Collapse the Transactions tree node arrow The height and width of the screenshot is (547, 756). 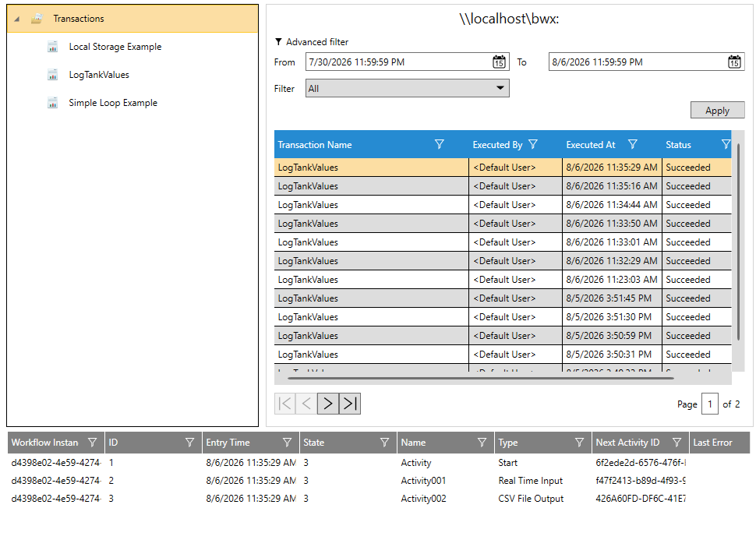[x=17, y=19]
